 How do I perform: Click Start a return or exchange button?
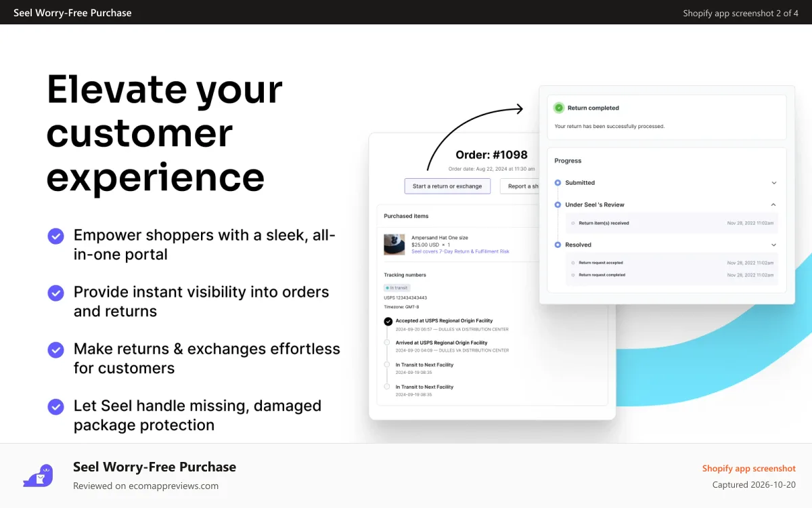[447, 186]
